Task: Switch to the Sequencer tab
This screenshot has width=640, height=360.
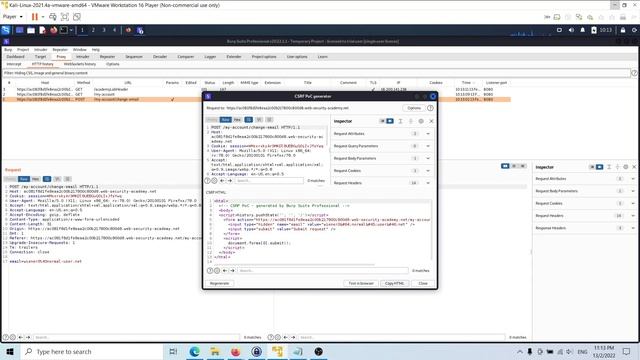Action: (134, 57)
